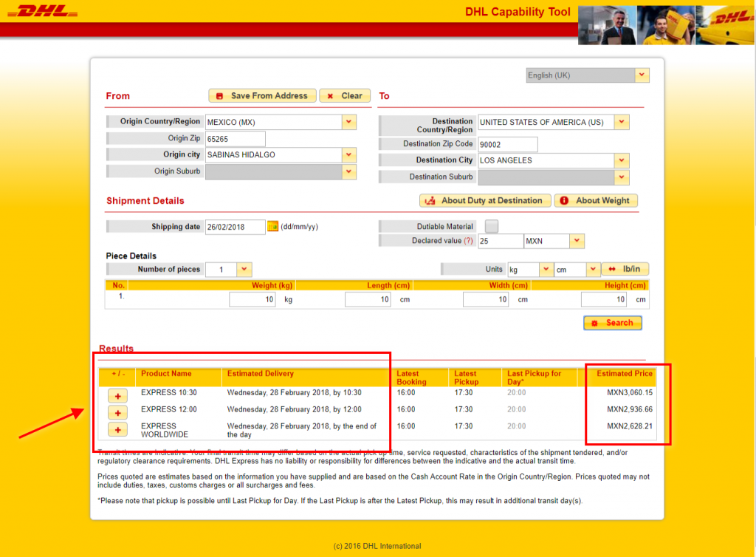Click the piece Height input field
Viewport: 756px width, 557px height.
pyautogui.click(x=604, y=299)
